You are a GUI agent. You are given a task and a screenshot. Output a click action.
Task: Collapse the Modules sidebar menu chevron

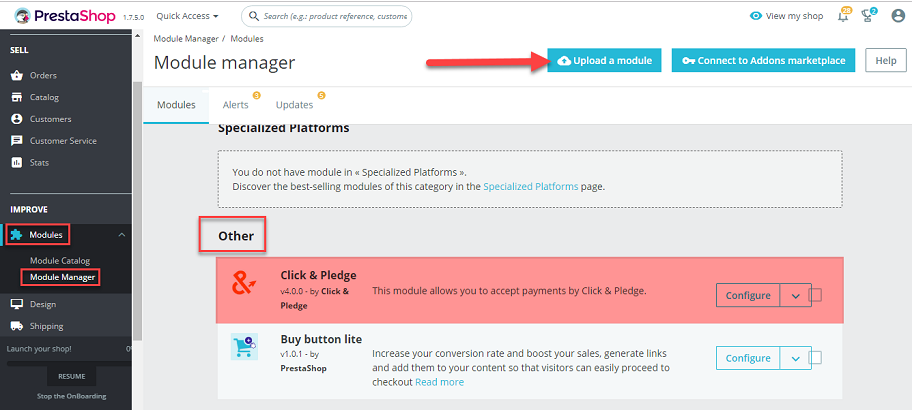122,235
